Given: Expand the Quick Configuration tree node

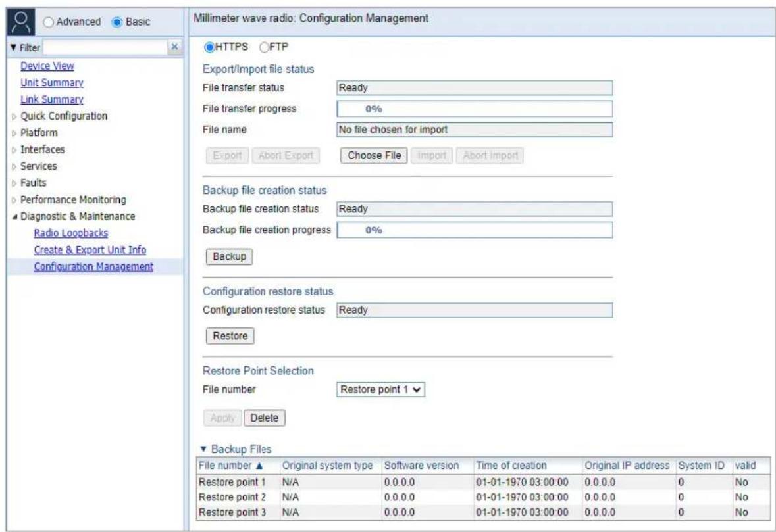Looking at the screenshot, I should [x=14, y=116].
